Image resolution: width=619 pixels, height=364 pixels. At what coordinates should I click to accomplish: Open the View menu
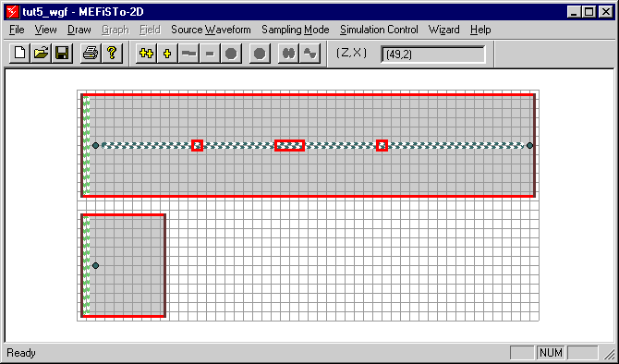45,30
